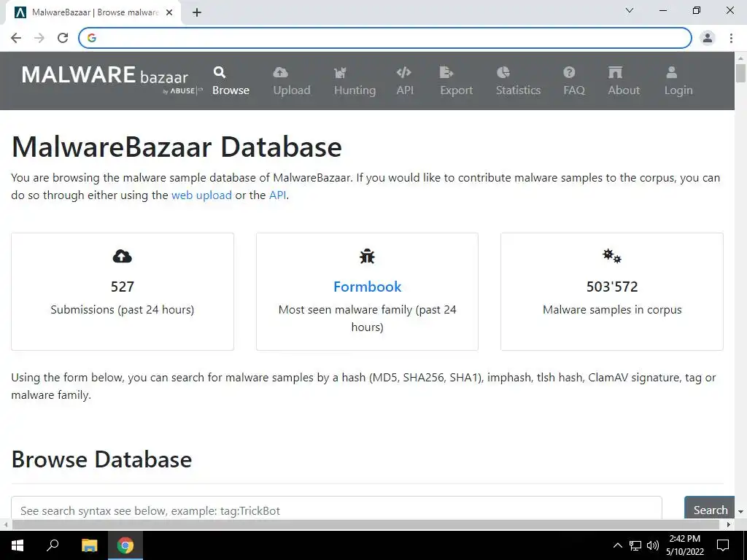Click the '527' submissions count
747x560 pixels.
tap(123, 287)
